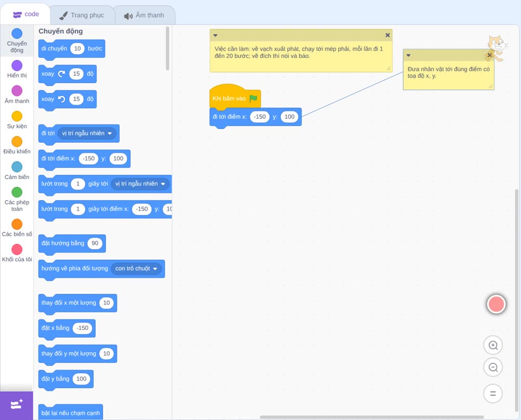This screenshot has width=521, height=420.
Task: Select the Các biến số category
Action: 17,228
